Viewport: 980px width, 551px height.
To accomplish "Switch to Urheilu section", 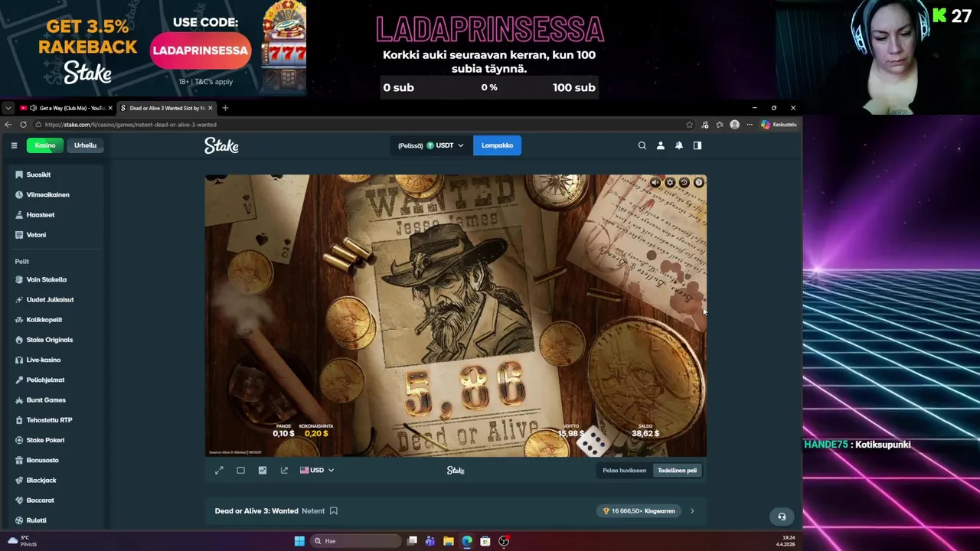I will coord(85,145).
